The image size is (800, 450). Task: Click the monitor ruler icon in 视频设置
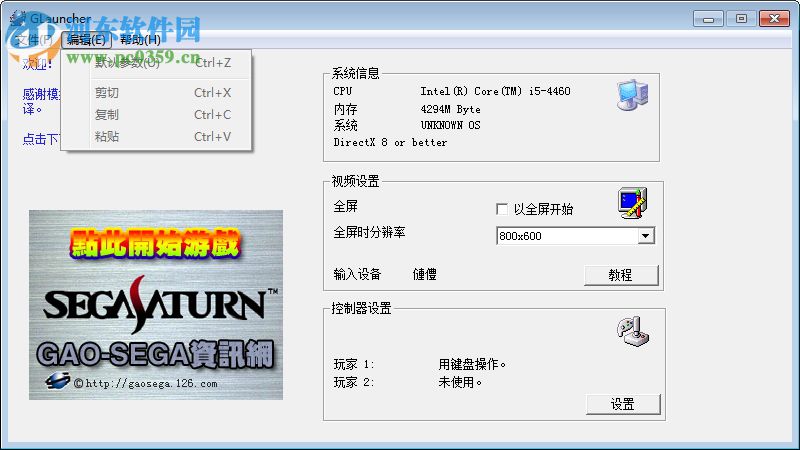pos(633,203)
